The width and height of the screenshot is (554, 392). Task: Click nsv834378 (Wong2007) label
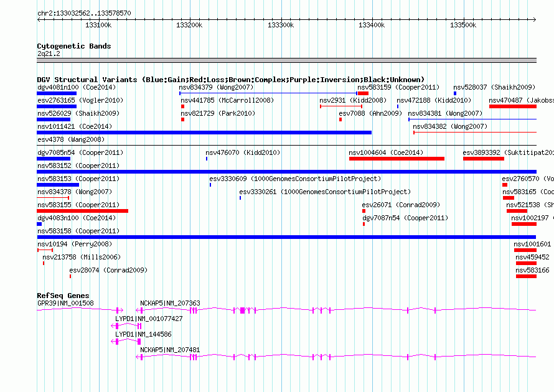[75, 192]
